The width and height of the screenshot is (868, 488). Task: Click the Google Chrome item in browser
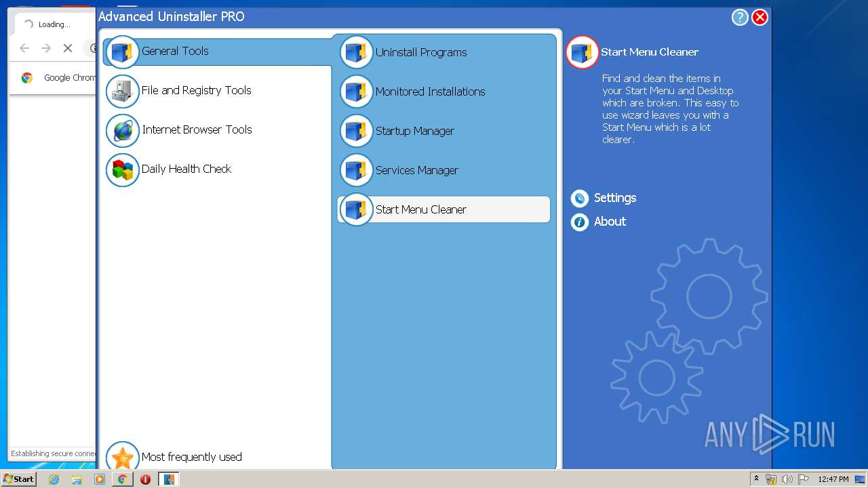[x=58, y=78]
